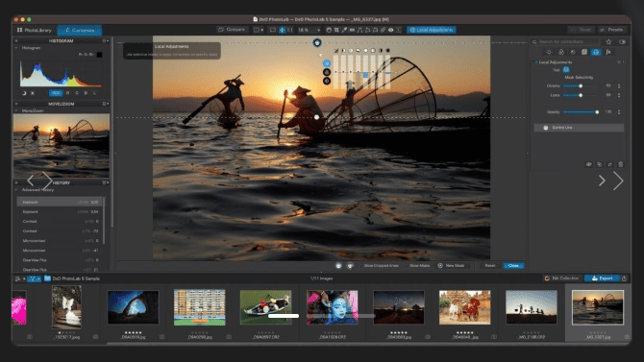Select the R histogram channel
This screenshot has height=362, width=644.
[x=68, y=93]
